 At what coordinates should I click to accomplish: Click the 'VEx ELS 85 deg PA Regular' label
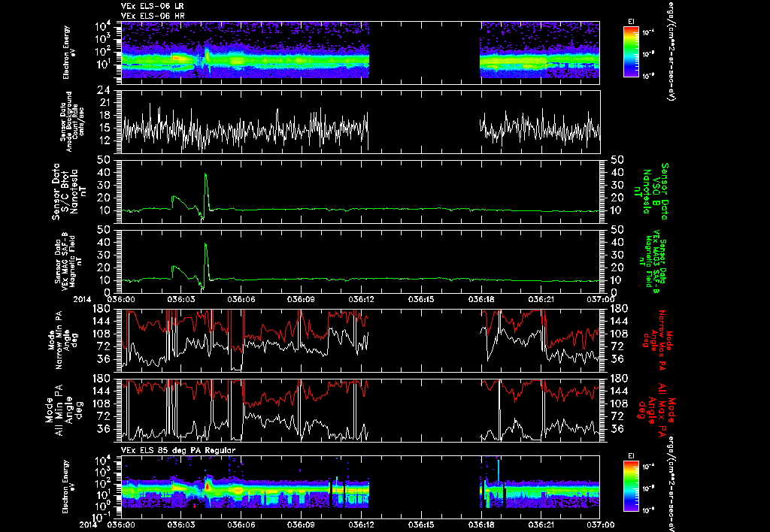178,450
